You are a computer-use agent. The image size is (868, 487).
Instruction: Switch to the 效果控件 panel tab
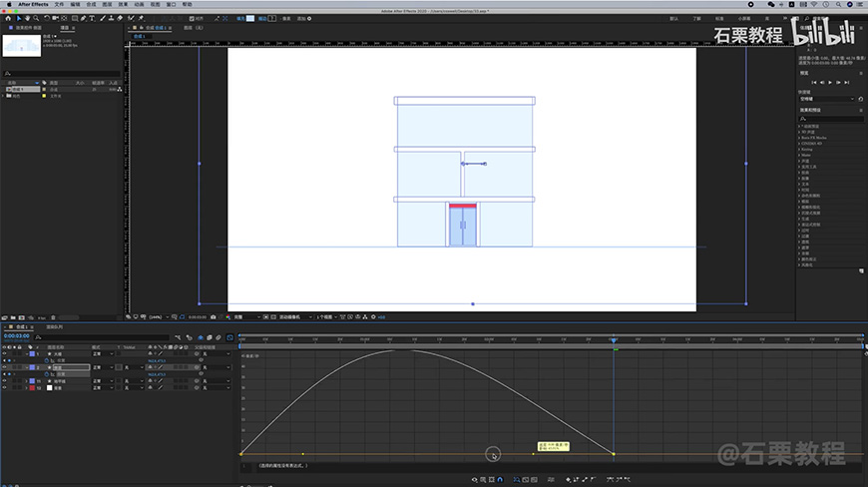click(x=28, y=27)
